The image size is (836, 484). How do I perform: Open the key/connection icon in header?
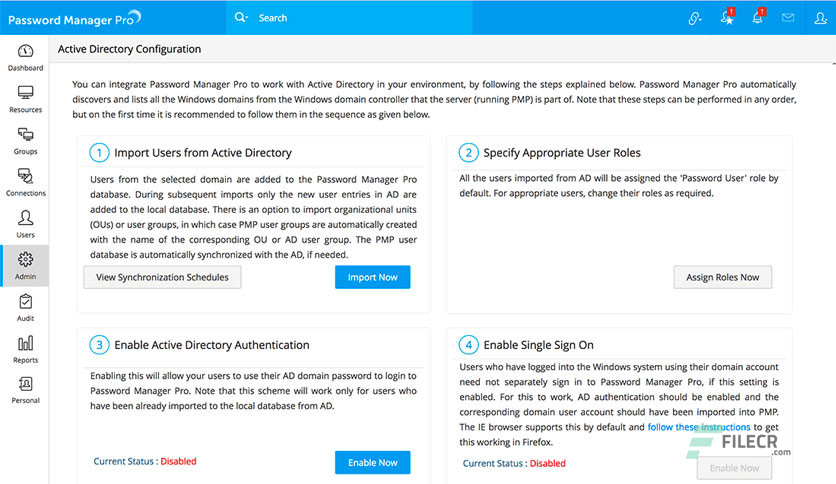pos(694,19)
